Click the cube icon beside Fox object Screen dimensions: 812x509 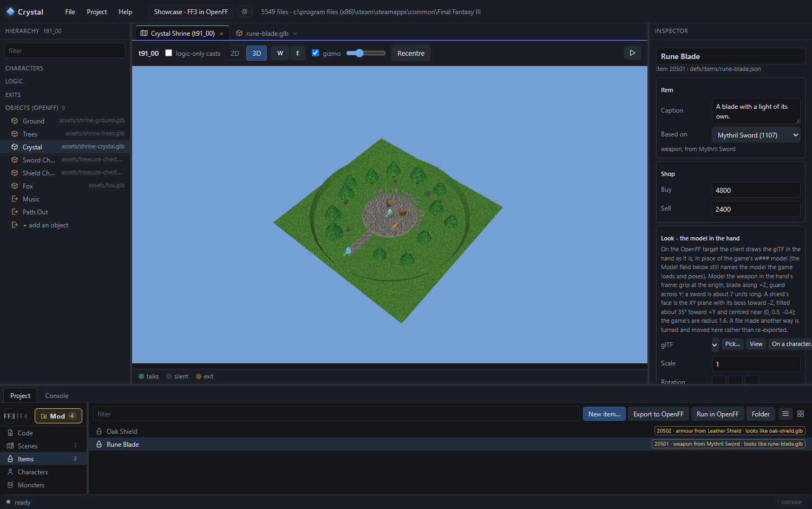tap(15, 186)
